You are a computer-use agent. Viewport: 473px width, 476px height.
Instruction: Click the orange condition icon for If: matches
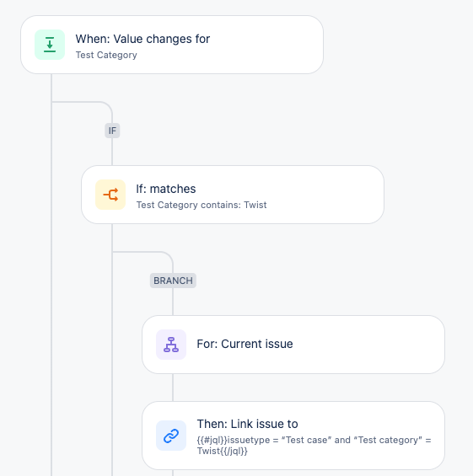tap(110, 195)
